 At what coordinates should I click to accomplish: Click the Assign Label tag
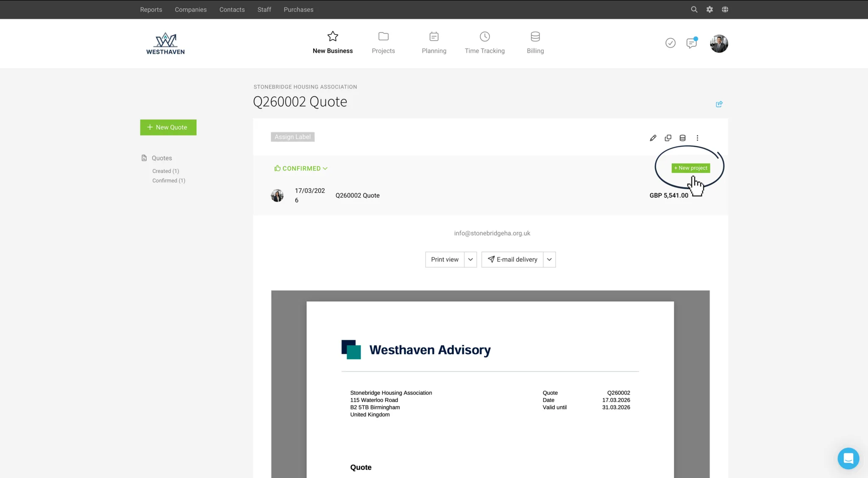(x=292, y=137)
